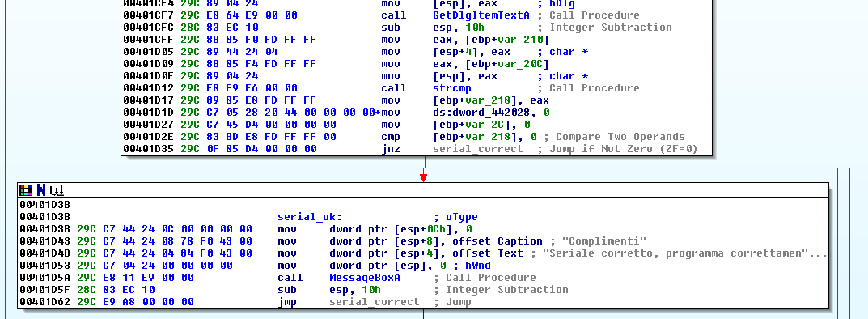Select the offset Text operand
868x319 pixels.
pyautogui.click(x=488, y=253)
